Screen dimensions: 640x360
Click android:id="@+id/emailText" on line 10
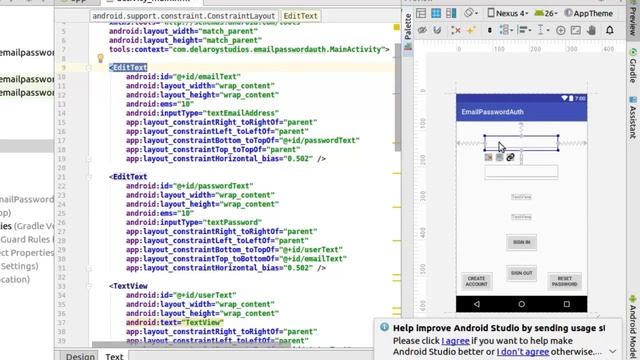click(x=183, y=77)
